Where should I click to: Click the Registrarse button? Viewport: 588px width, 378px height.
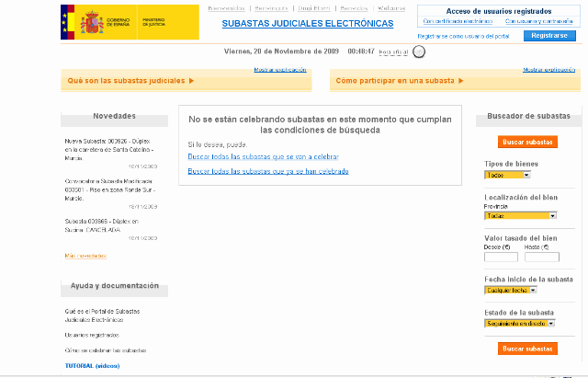point(549,36)
